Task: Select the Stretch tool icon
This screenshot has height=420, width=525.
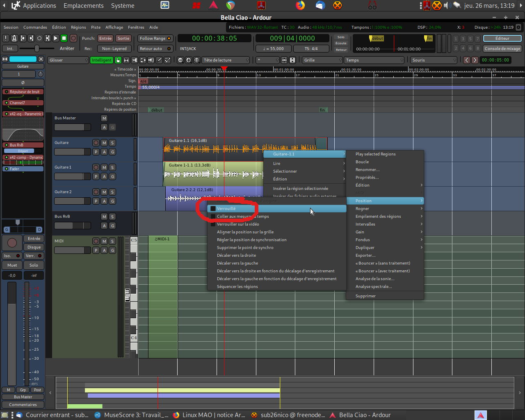Action: 143,60
